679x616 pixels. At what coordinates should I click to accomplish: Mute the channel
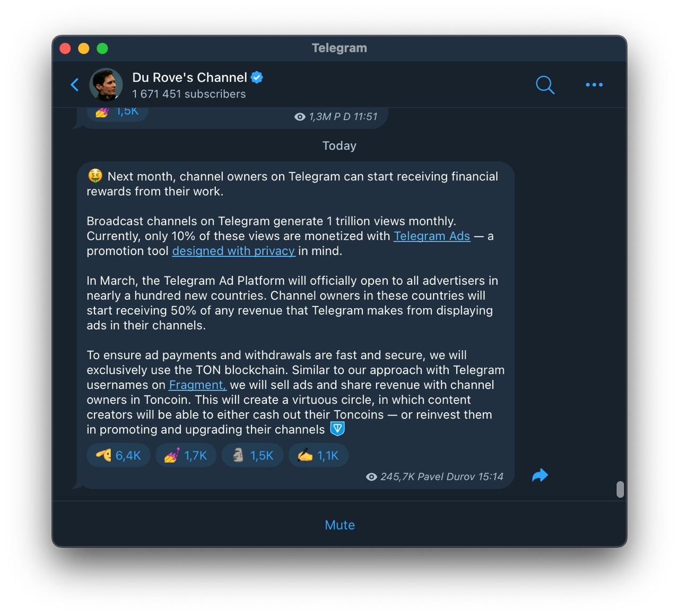[339, 525]
